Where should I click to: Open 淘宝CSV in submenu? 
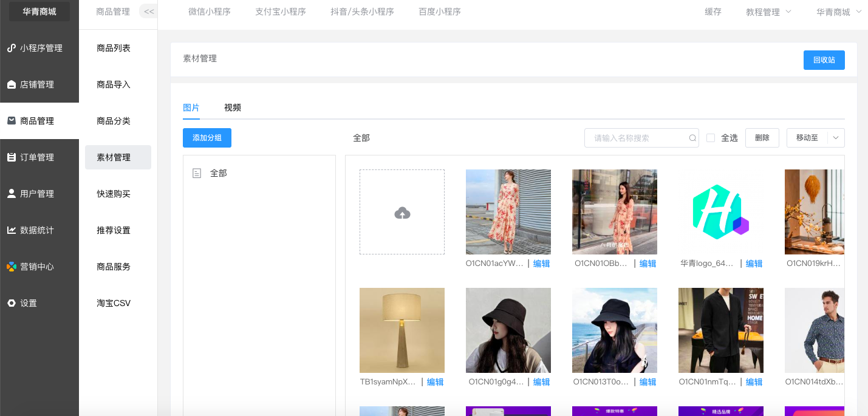coord(114,303)
